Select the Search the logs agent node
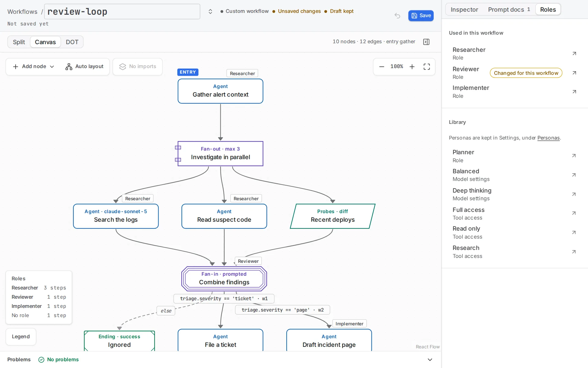This screenshot has width=588, height=368. [116, 216]
